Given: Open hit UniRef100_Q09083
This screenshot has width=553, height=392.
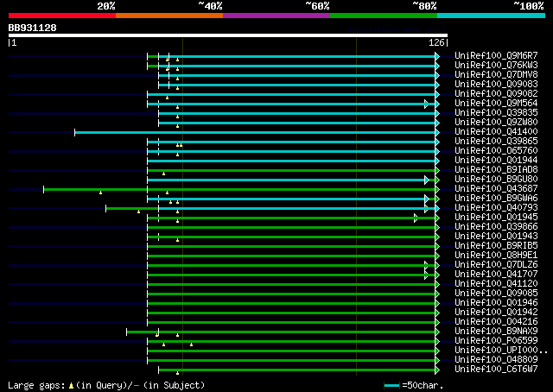Looking at the screenshot, I should pos(496,85).
